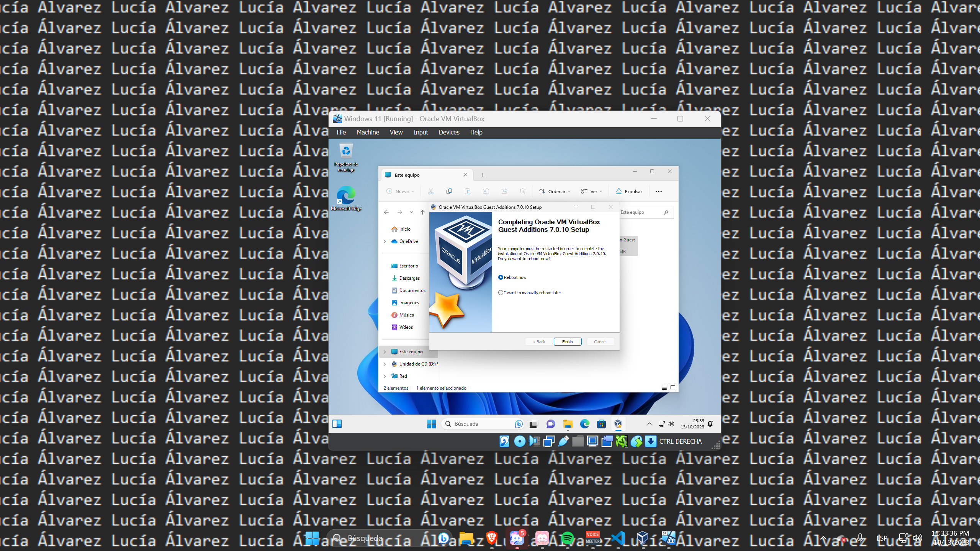Click the USB devices status icon
Viewport: 980px width, 551px height.
tap(563, 441)
